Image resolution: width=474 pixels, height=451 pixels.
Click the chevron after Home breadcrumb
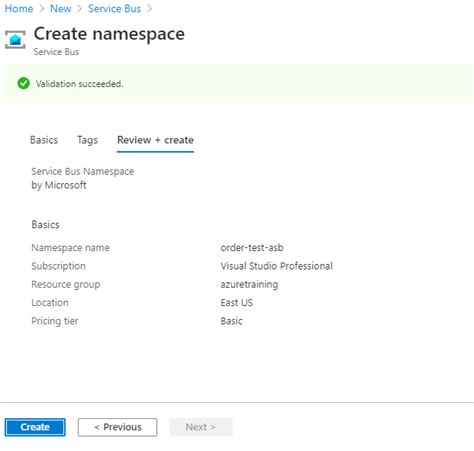42,9
